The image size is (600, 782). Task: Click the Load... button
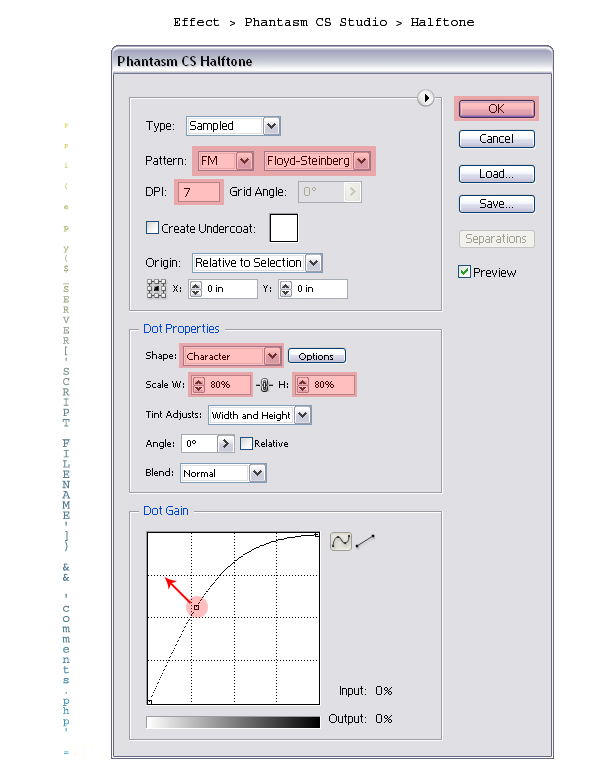pos(497,174)
